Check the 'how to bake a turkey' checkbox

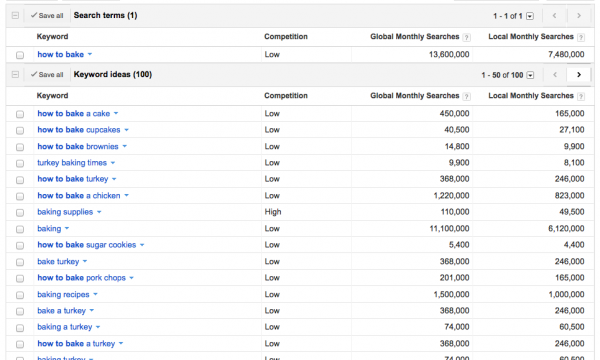20,344
